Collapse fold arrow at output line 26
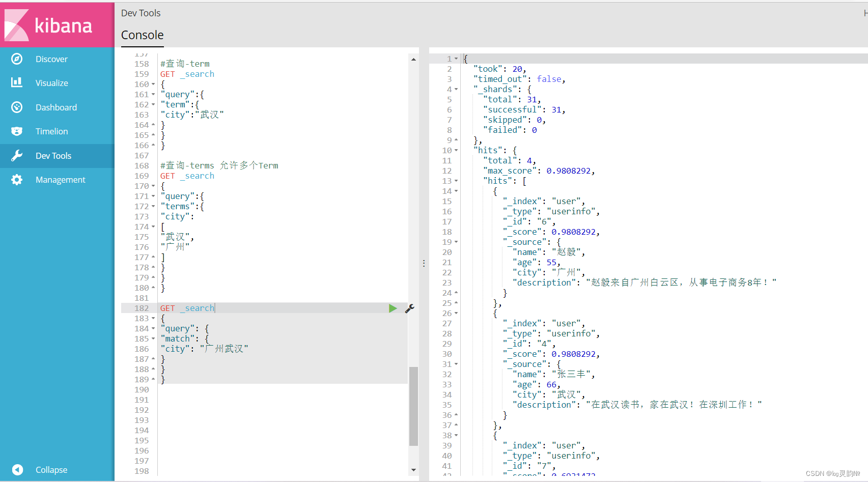Screen dimensions: 868x482 (x=456, y=314)
